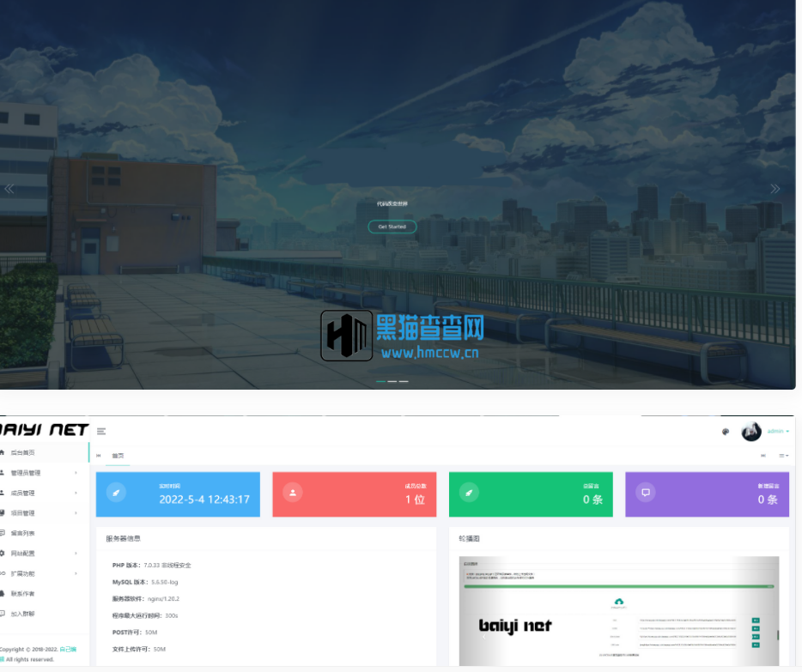The width and height of the screenshot is (802, 672).
Task: Click the first carousel indicator dash
Action: click(x=381, y=381)
